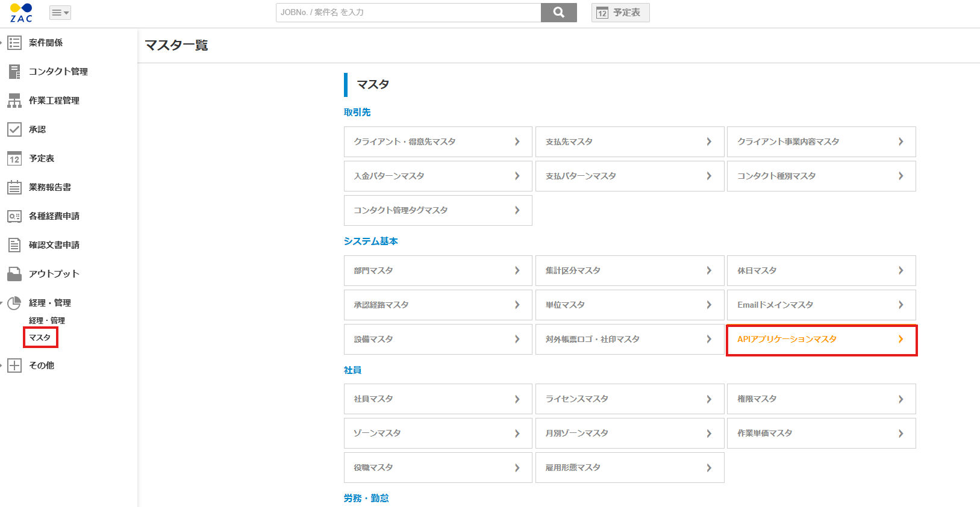Click the 承認 checkmark icon
The height and width of the screenshot is (507, 980).
click(14, 129)
